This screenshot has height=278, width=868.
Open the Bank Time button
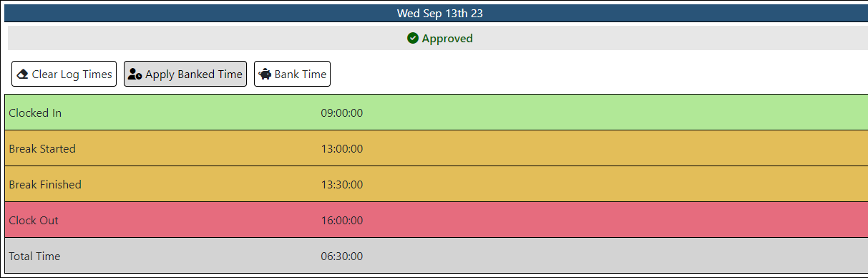(x=292, y=74)
